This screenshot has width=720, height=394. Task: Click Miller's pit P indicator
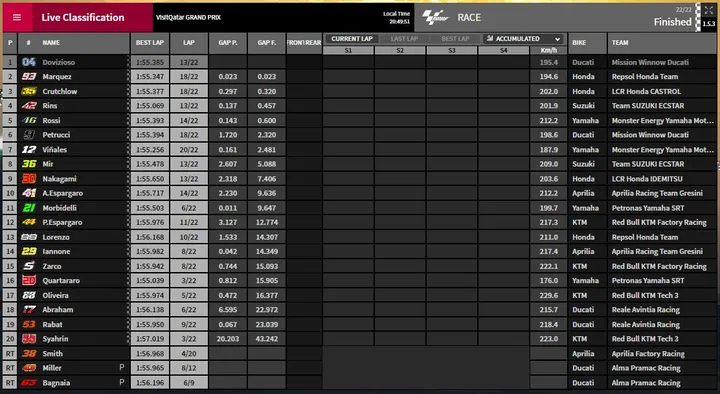(x=122, y=367)
